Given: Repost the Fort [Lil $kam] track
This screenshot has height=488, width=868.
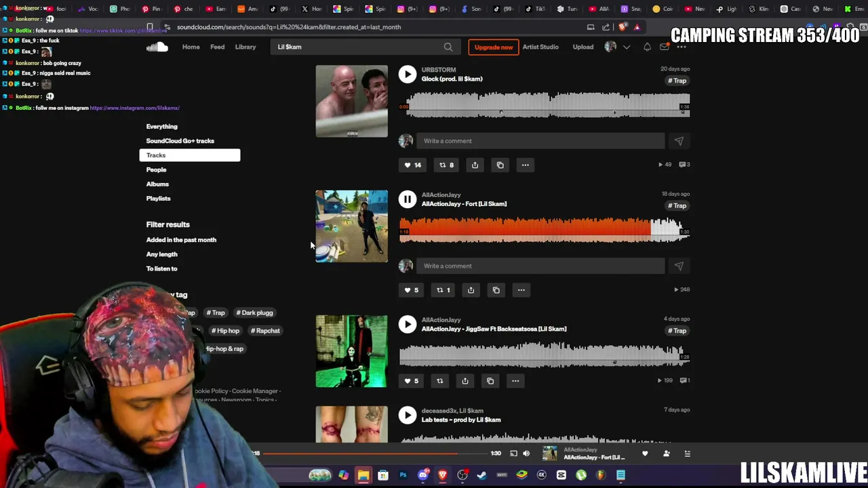Looking at the screenshot, I should (443, 290).
